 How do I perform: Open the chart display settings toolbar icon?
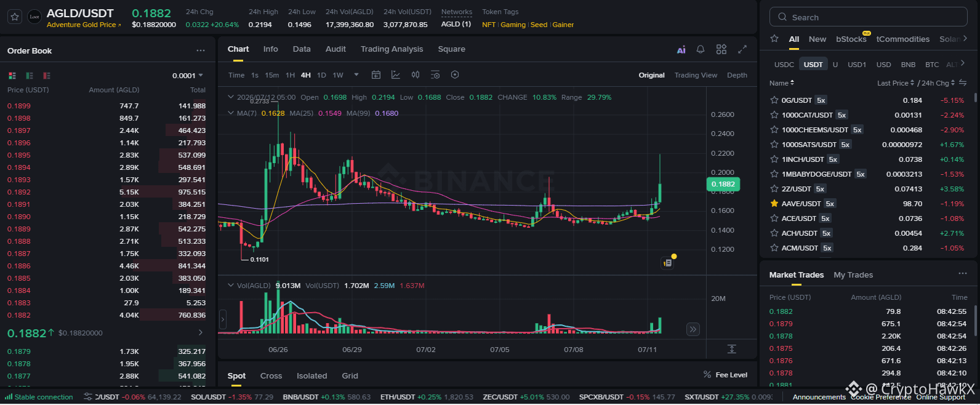[x=435, y=75]
